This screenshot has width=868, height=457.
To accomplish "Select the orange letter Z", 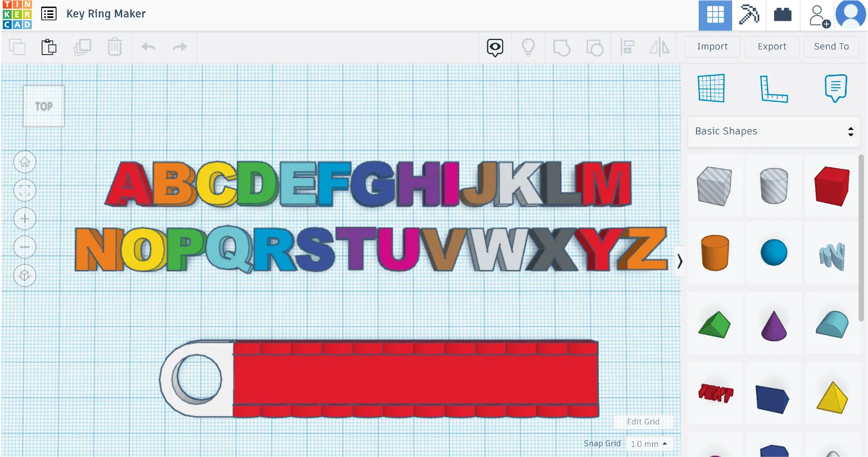I will [643, 248].
